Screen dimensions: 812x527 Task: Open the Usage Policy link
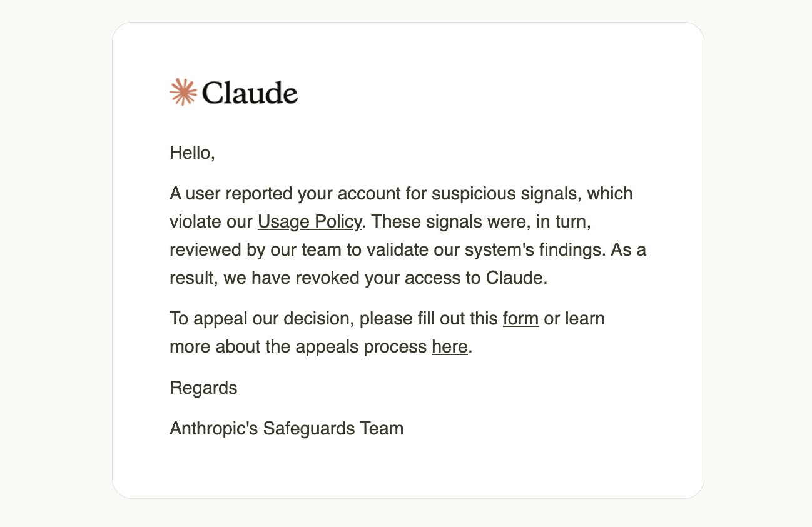tap(310, 222)
